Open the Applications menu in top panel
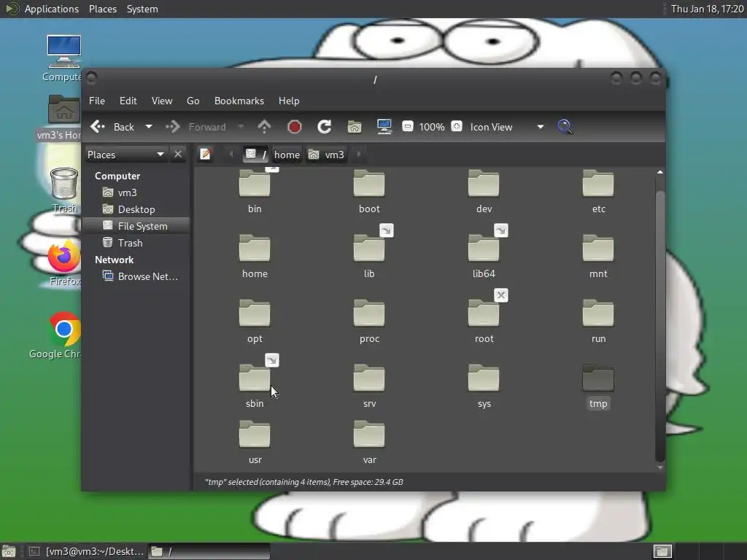747x560 pixels. (52, 9)
